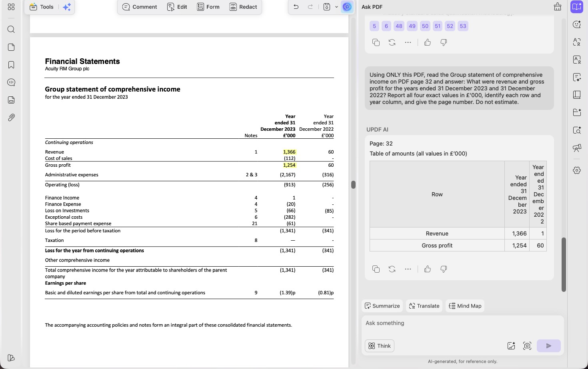Toggle the UPDF AI panel button in toolbar

347,7
